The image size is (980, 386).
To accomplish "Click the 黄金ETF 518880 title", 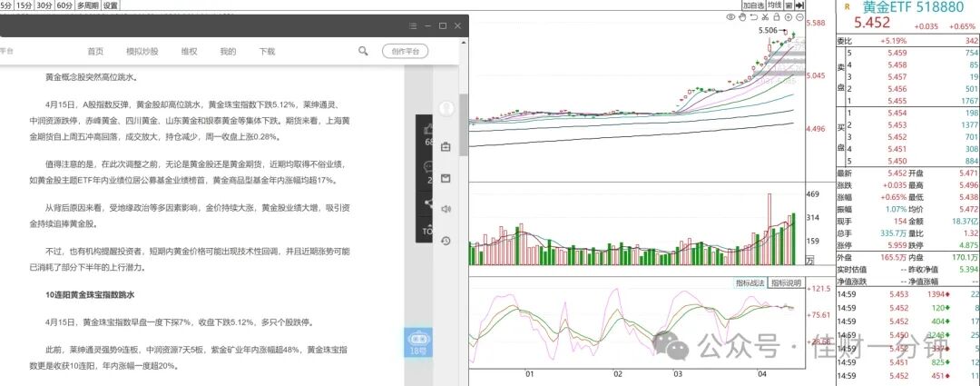I will [913, 7].
